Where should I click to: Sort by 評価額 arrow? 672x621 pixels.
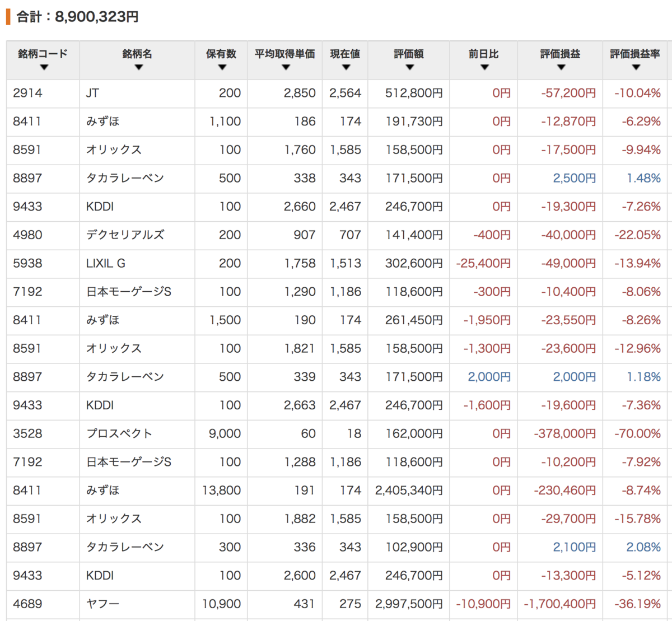pos(409,68)
